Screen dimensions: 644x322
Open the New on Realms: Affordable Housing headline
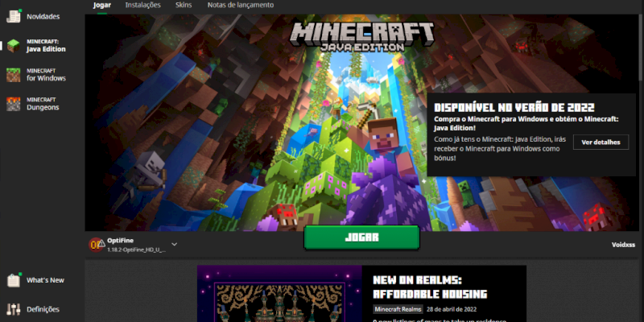(430, 287)
